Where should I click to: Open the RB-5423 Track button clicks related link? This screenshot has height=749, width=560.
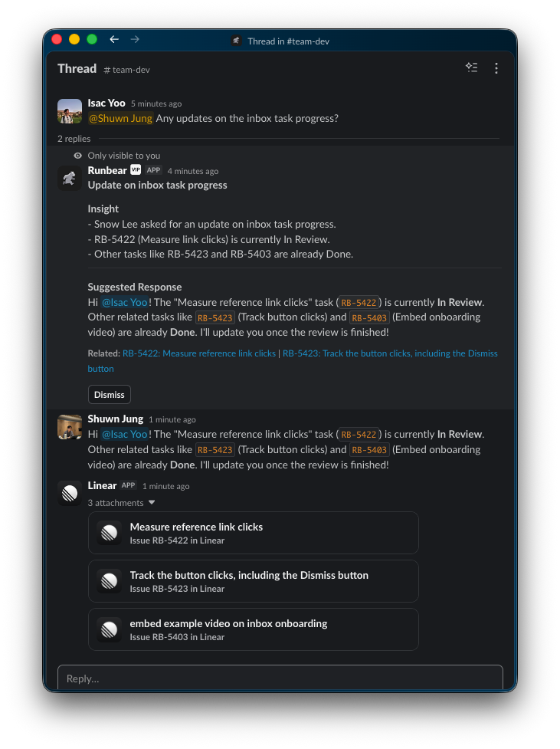point(390,353)
